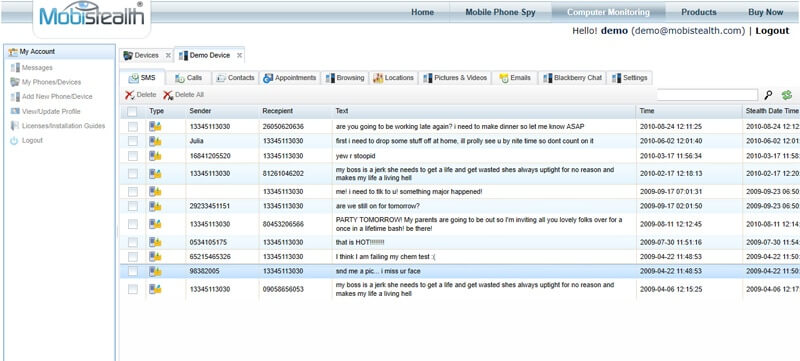This screenshot has height=361, width=800.
Task: Check the box for Julia's message row
Action: [x=133, y=141]
